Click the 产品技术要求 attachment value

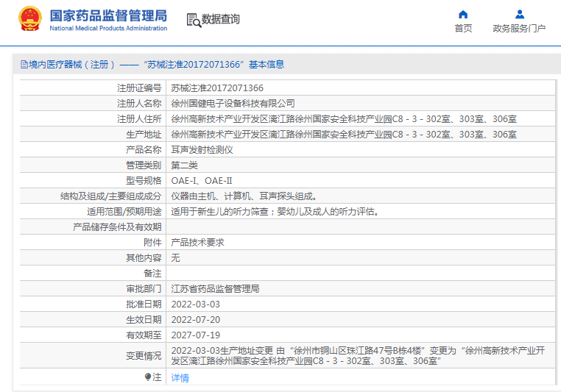click(197, 242)
